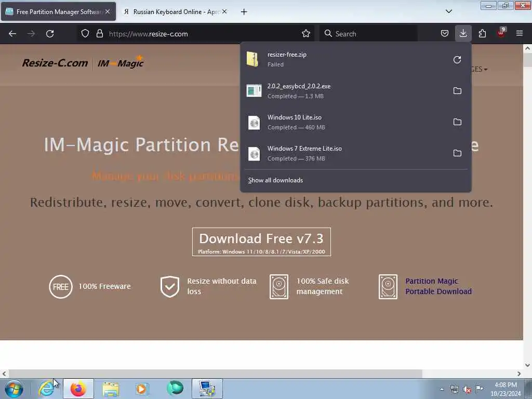Click the Forward navigation arrow
The height and width of the screenshot is (399, 532).
(31, 34)
